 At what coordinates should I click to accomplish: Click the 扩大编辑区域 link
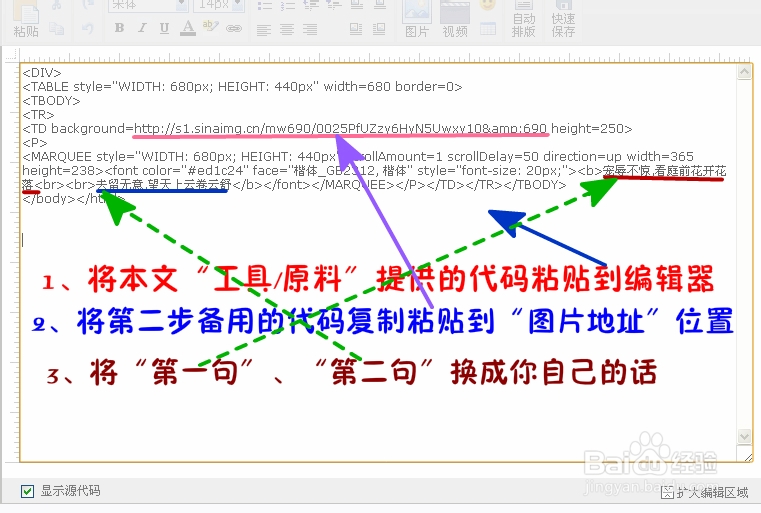[705, 492]
